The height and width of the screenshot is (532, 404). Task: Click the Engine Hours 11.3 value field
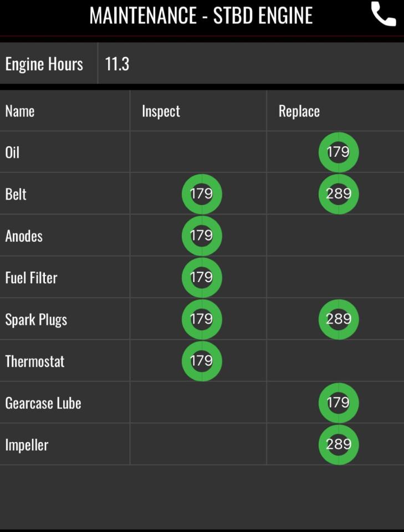[251, 63]
